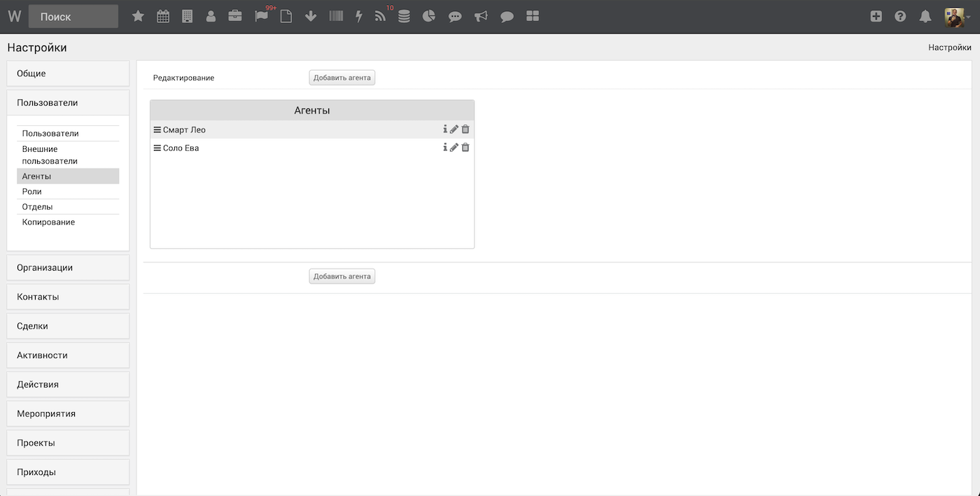Click the Поиск search field

click(x=73, y=17)
